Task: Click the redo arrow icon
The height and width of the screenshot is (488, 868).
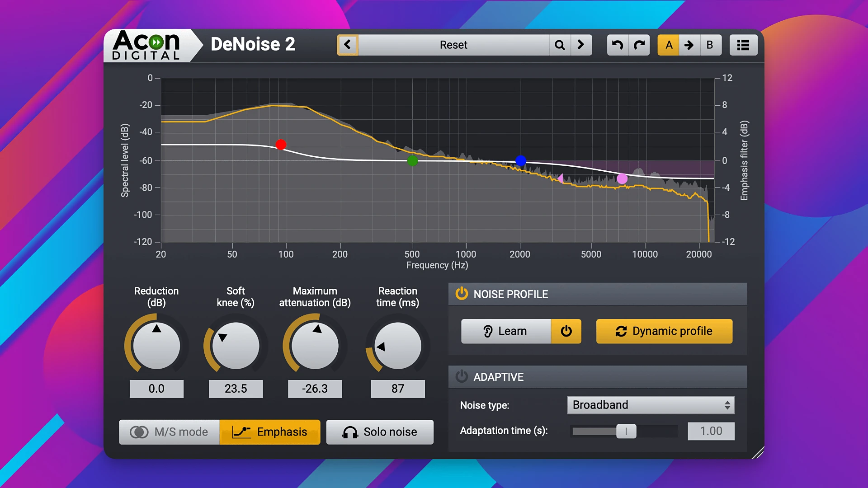Action: [639, 45]
